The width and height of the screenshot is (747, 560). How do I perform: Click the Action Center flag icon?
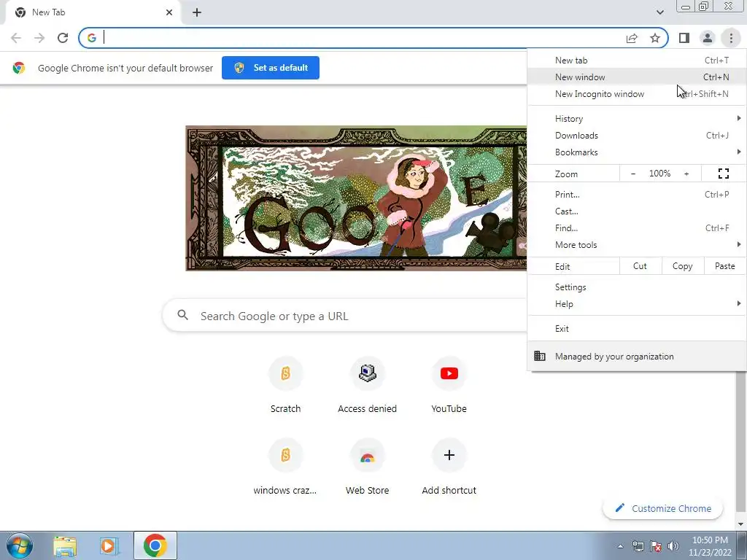pyautogui.click(x=656, y=546)
